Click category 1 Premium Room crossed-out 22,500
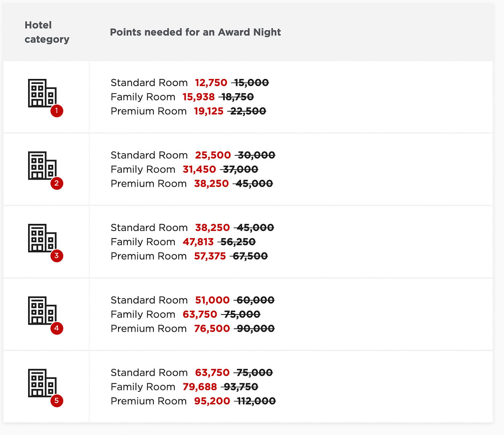This screenshot has width=504, height=435. [247, 111]
